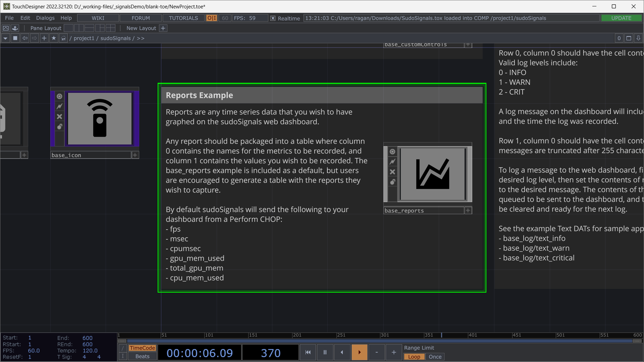This screenshot has height=362, width=644.
Task: Switch timeline to Beats mode
Action: coord(142,356)
